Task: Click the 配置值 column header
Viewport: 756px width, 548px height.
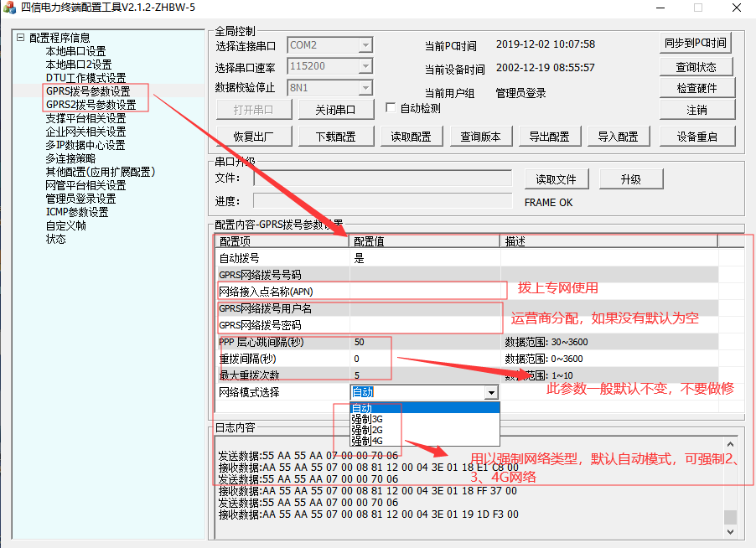Action: 425,241
